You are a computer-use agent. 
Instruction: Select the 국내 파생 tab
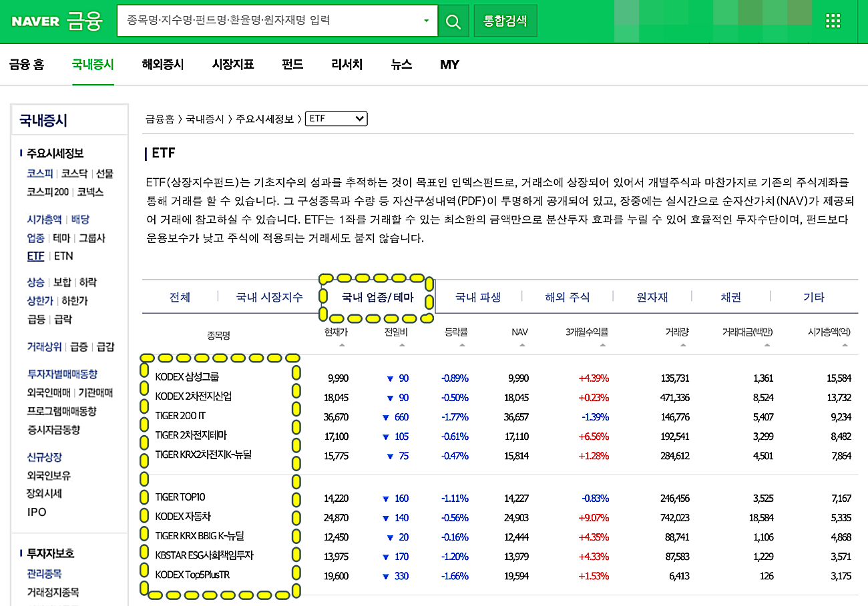[x=478, y=298]
